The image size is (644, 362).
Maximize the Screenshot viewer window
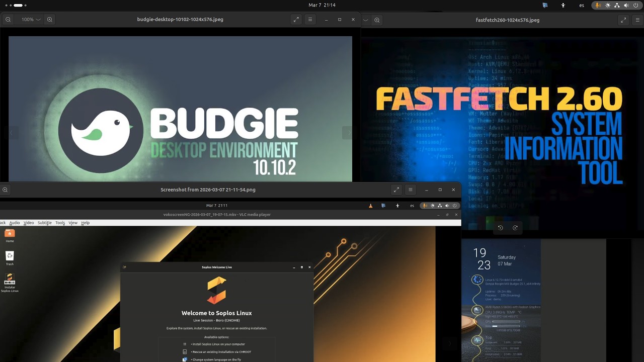pyautogui.click(x=440, y=190)
